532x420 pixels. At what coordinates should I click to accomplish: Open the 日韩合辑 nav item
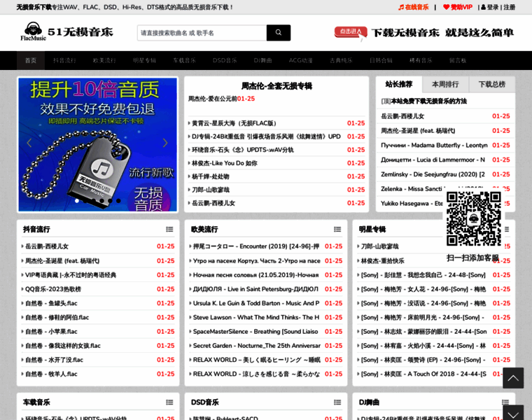381,60
